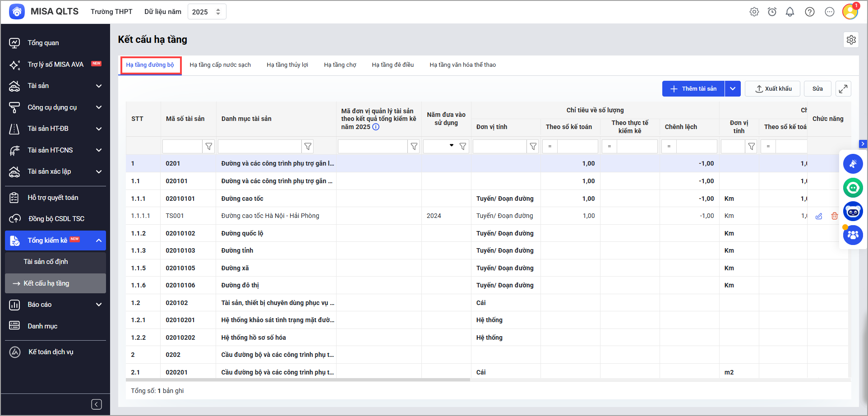This screenshot has width=868, height=416.
Task: Open the Năm đưa vào sử dụng filter dropdown
Action: click(x=451, y=146)
